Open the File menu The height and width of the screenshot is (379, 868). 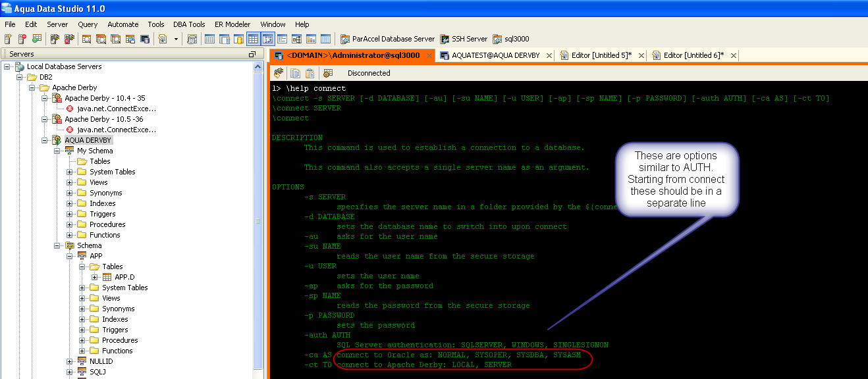coord(10,24)
